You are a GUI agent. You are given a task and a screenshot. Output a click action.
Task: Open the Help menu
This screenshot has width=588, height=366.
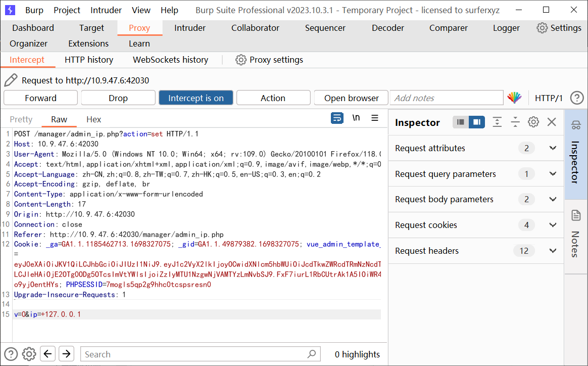click(170, 10)
